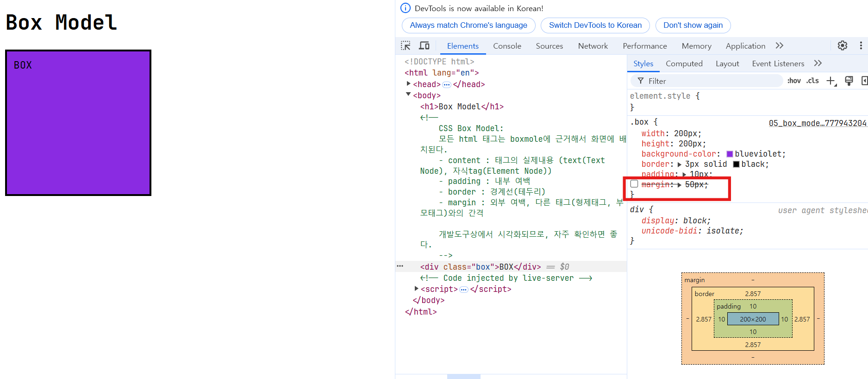Viewport: 868px width, 379px height.
Task: Expand the script element node
Action: pyautogui.click(x=417, y=288)
